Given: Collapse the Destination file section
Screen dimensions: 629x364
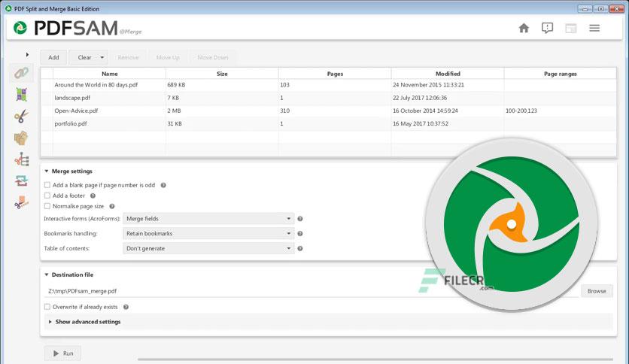Looking at the screenshot, I should tap(47, 275).
